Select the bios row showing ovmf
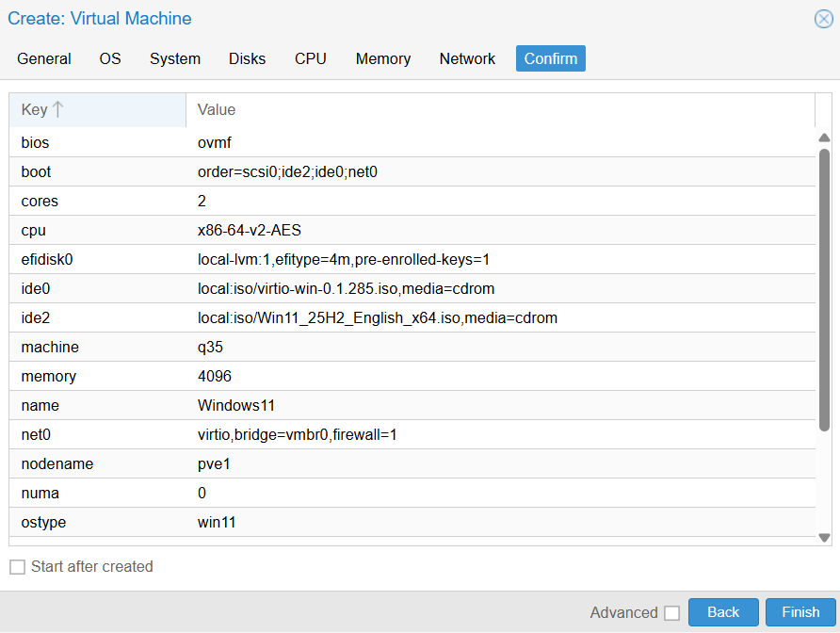840x633 pixels. [411, 143]
